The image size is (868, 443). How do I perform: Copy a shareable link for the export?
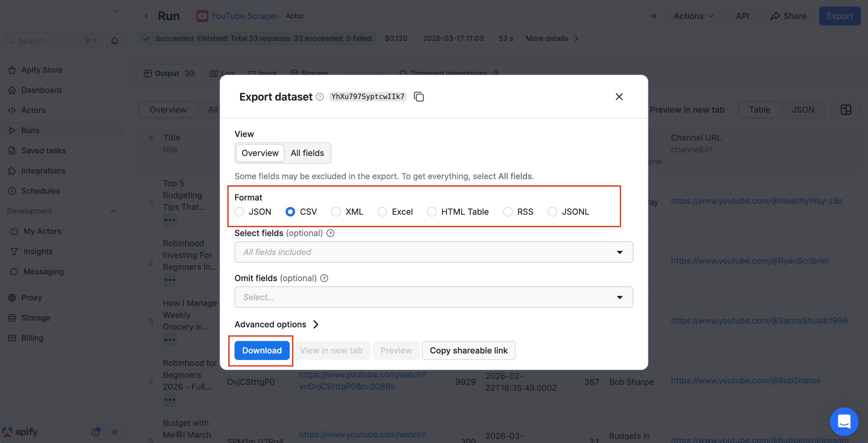tap(469, 350)
